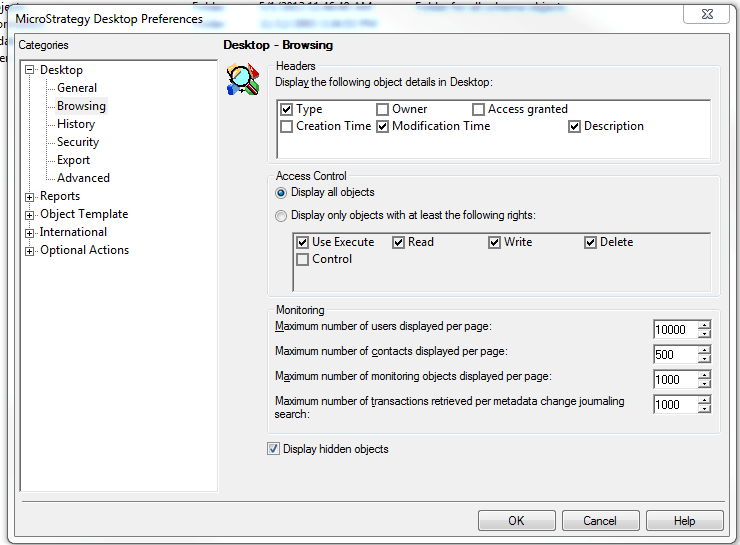Uncheck the Delete rights checkbox
Screen dimensions: 740x545
pyautogui.click(x=590, y=243)
